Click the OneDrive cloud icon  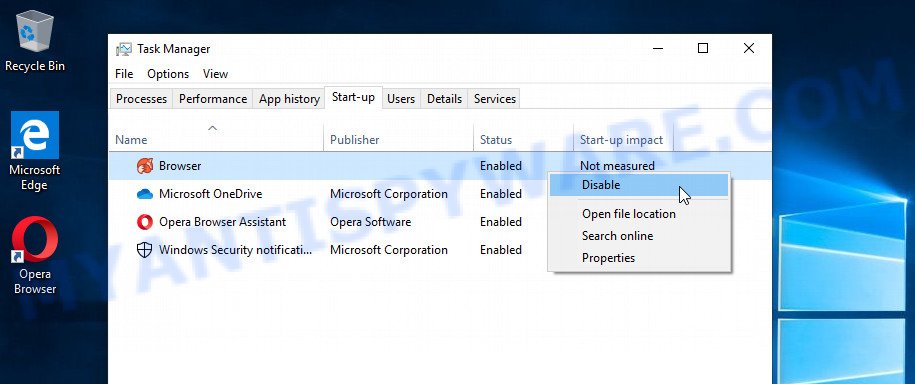pos(145,194)
